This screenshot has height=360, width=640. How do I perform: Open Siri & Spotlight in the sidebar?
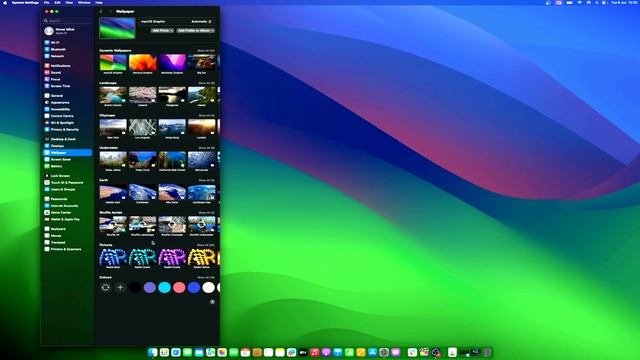[67, 123]
